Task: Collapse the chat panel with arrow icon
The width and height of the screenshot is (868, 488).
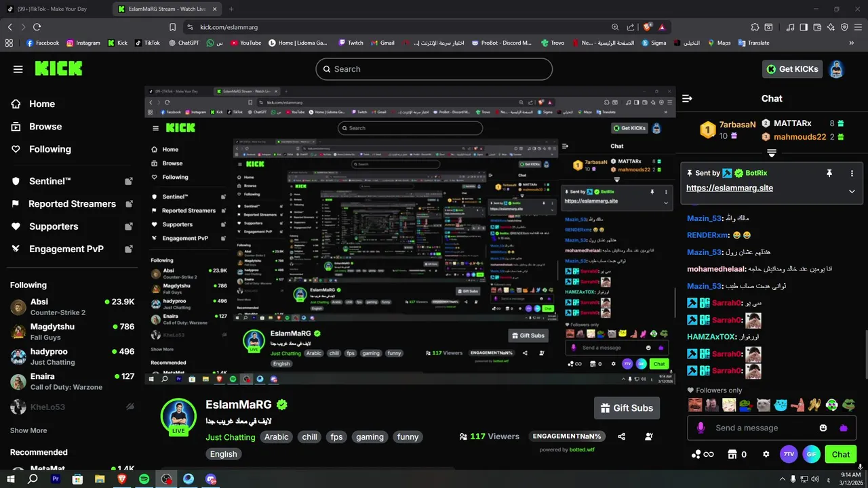Action: (687, 98)
